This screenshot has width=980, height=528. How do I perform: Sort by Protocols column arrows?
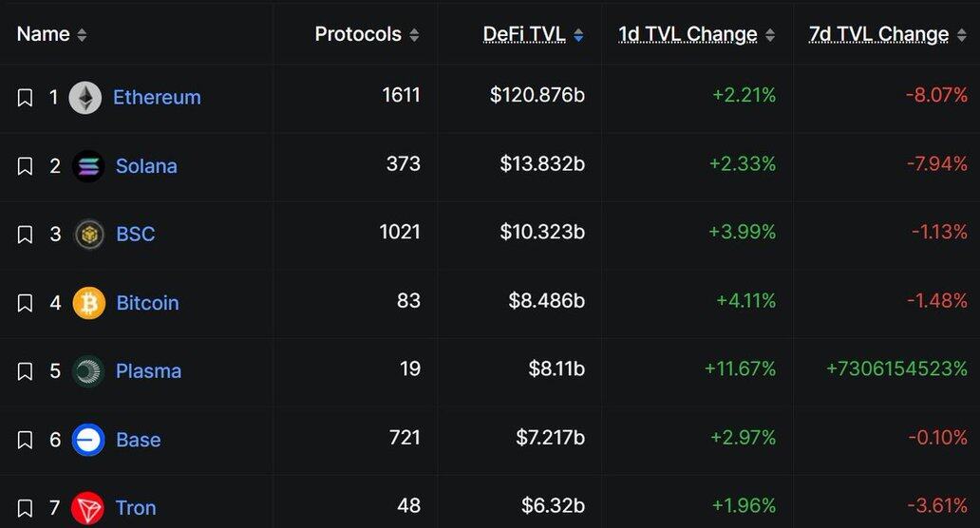click(x=414, y=35)
